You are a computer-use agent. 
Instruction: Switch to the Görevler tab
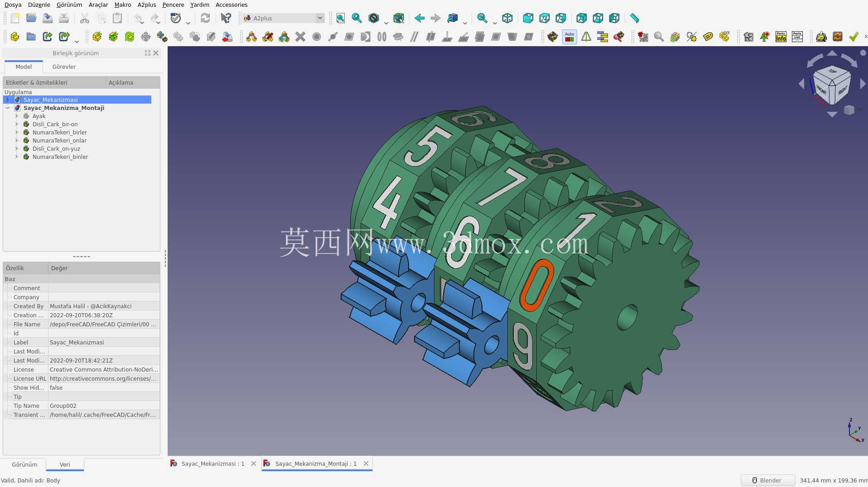(64, 67)
